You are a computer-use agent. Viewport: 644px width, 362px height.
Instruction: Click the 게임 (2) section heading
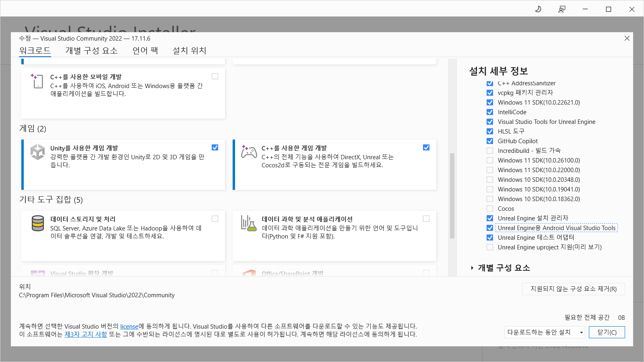(33, 129)
